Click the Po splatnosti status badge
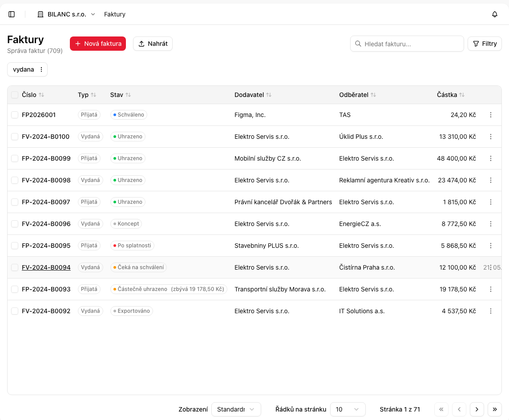 [x=132, y=246]
